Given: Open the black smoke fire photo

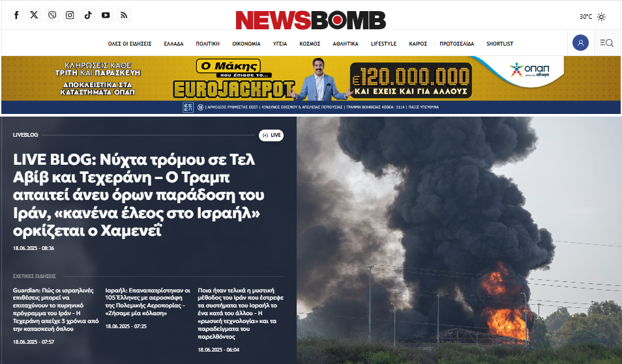Looking at the screenshot, I should coord(459,240).
